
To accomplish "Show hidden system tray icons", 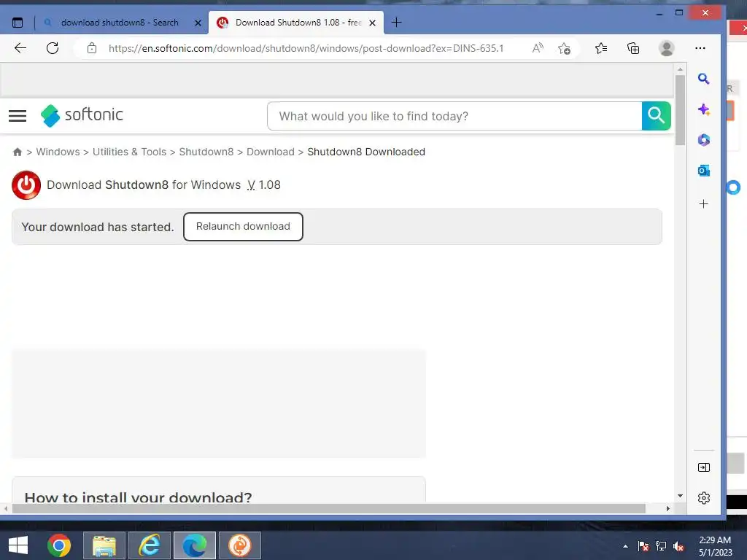I will click(625, 546).
